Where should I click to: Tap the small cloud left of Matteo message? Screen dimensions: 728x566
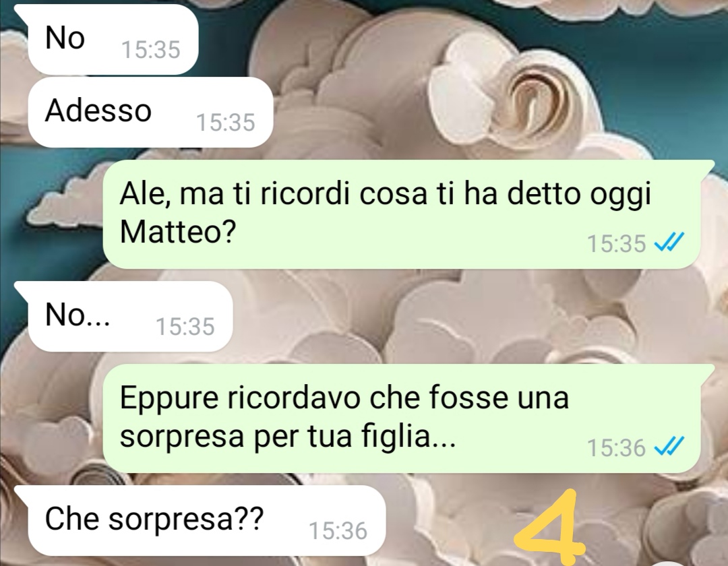pos(65,202)
